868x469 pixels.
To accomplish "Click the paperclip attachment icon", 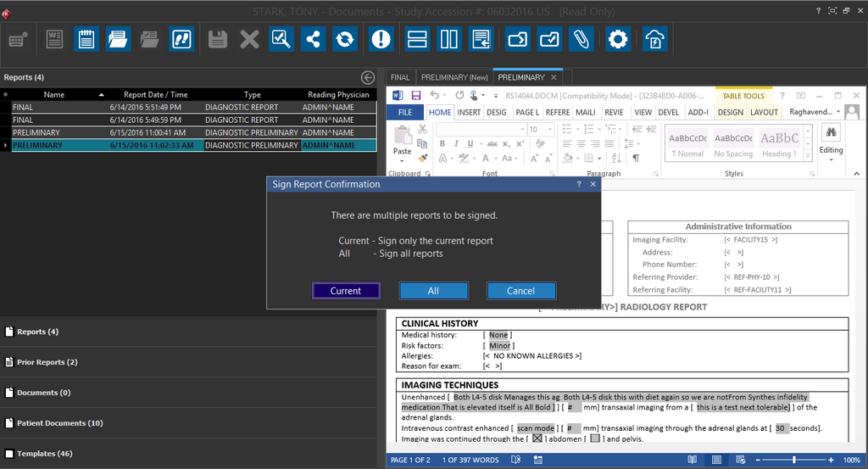I will tap(581, 39).
